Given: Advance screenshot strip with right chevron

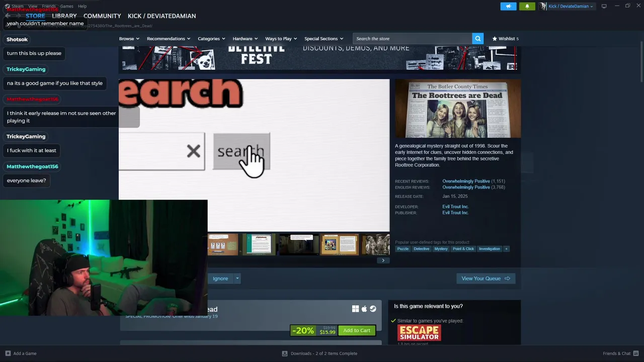Looking at the screenshot, I should [x=383, y=260].
